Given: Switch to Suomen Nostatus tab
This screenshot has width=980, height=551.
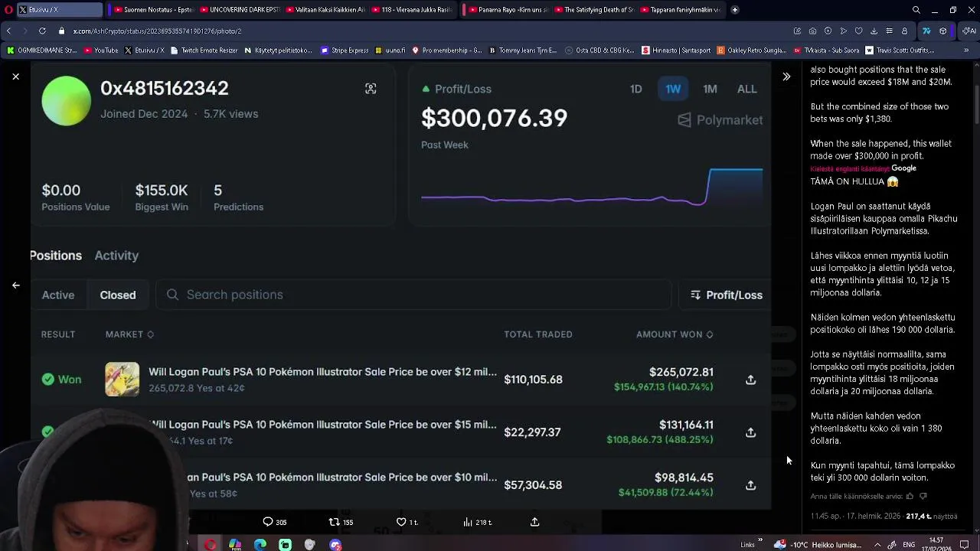Looking at the screenshot, I should coord(153,10).
